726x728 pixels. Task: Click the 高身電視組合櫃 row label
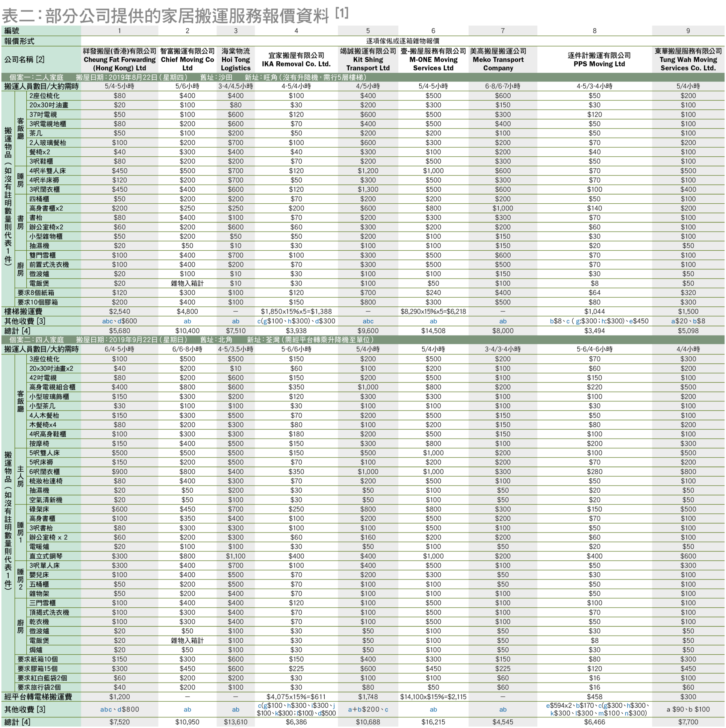coord(52,387)
